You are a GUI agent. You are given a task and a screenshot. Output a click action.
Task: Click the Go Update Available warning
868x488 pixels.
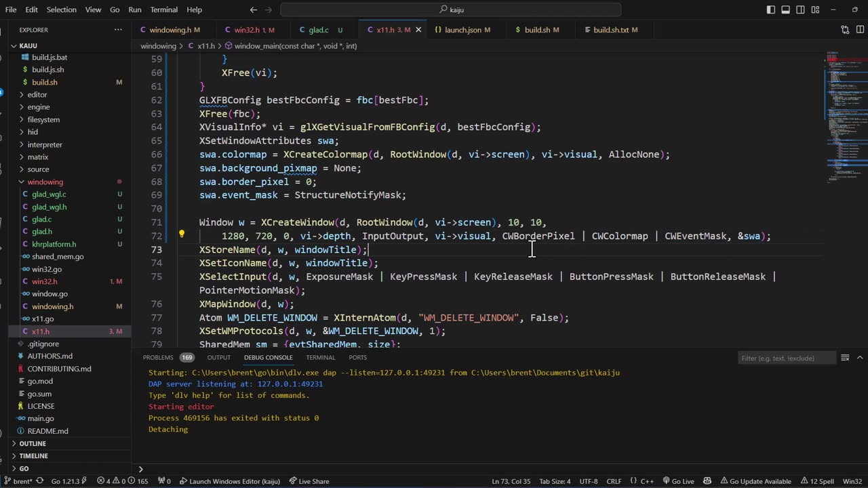[755, 481]
